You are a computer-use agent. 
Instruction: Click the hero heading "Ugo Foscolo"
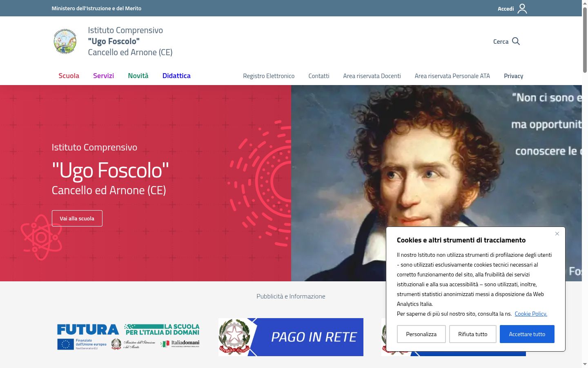click(110, 170)
